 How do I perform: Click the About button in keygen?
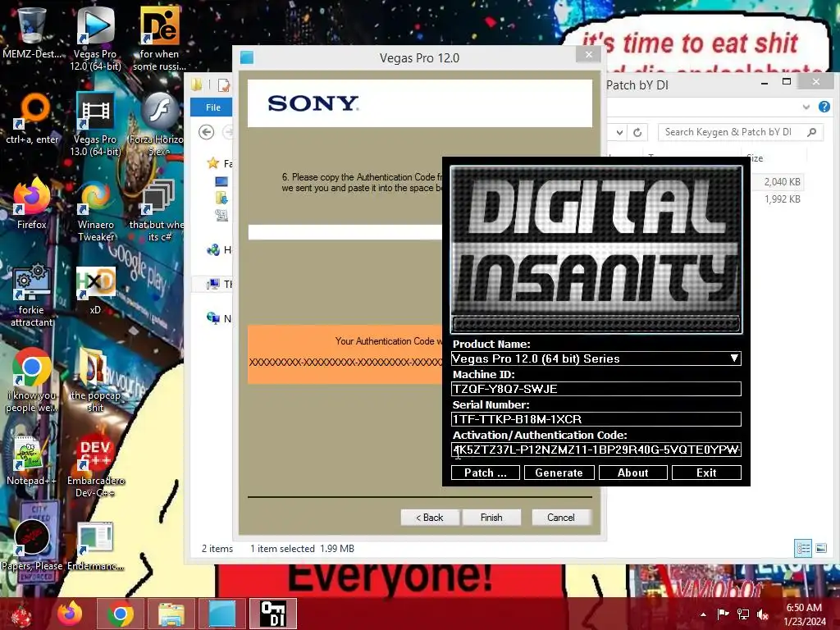[632, 472]
